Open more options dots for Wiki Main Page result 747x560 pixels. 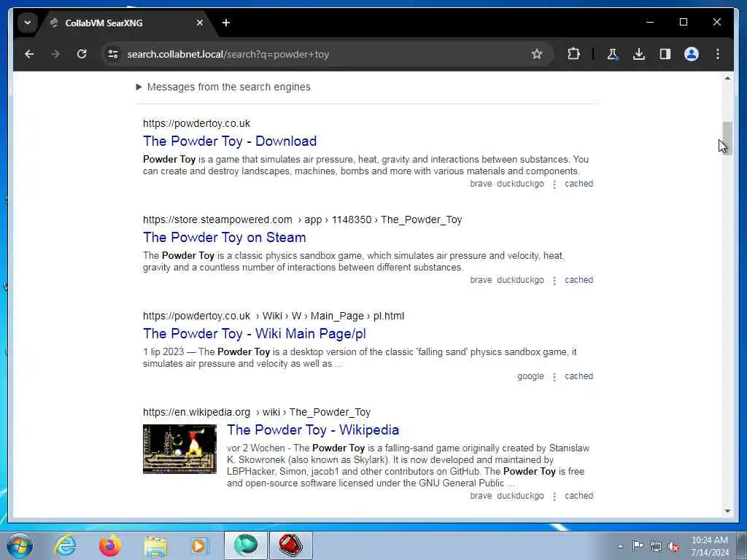(x=554, y=377)
